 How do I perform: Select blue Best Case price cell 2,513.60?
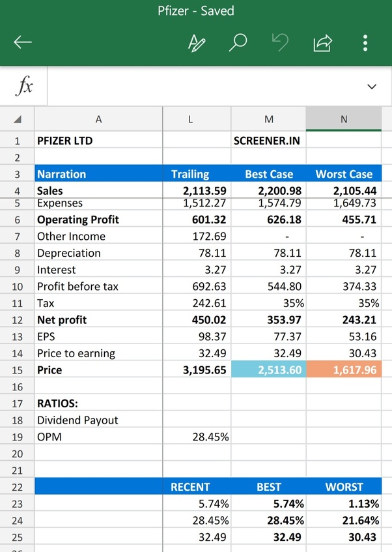(269, 370)
